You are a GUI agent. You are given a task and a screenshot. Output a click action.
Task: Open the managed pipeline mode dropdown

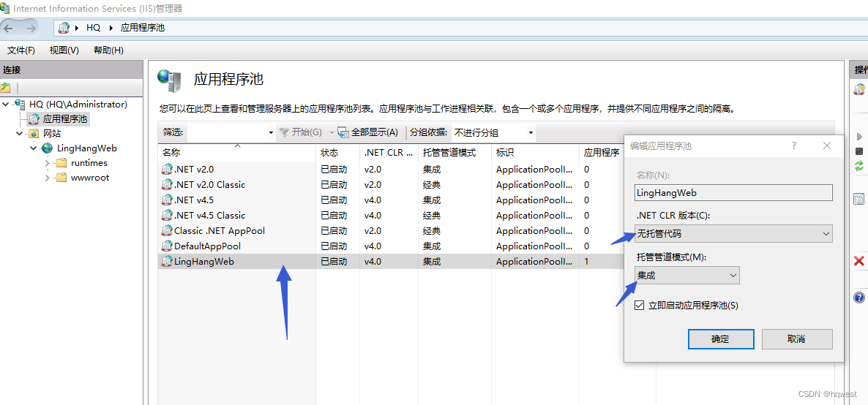686,275
